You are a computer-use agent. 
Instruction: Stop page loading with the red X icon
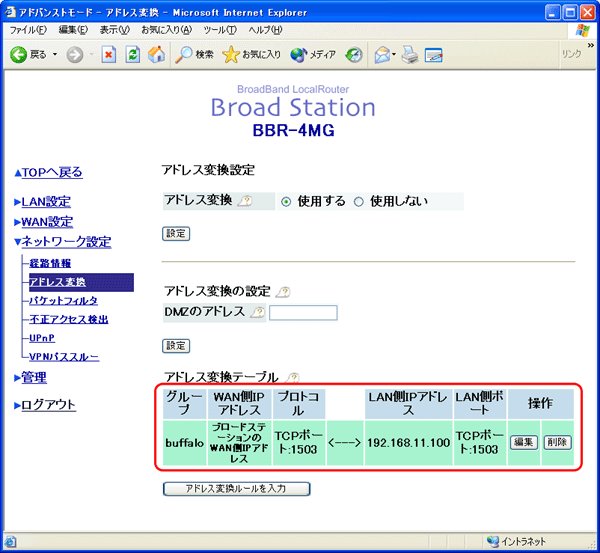pyautogui.click(x=109, y=55)
